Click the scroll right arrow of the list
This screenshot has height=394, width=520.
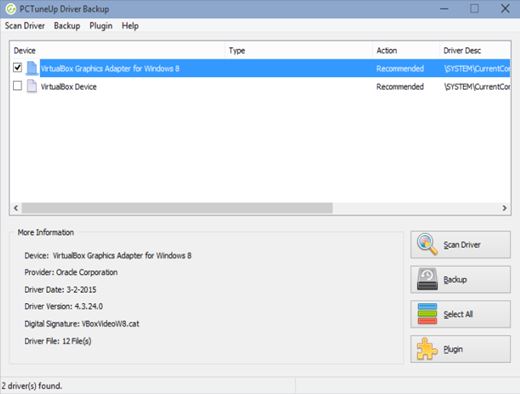[x=504, y=208]
